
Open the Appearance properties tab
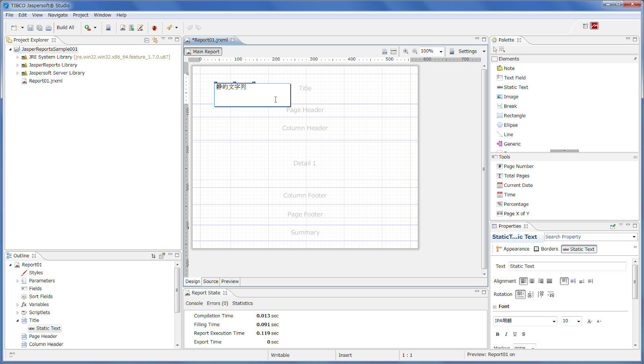pyautogui.click(x=512, y=249)
